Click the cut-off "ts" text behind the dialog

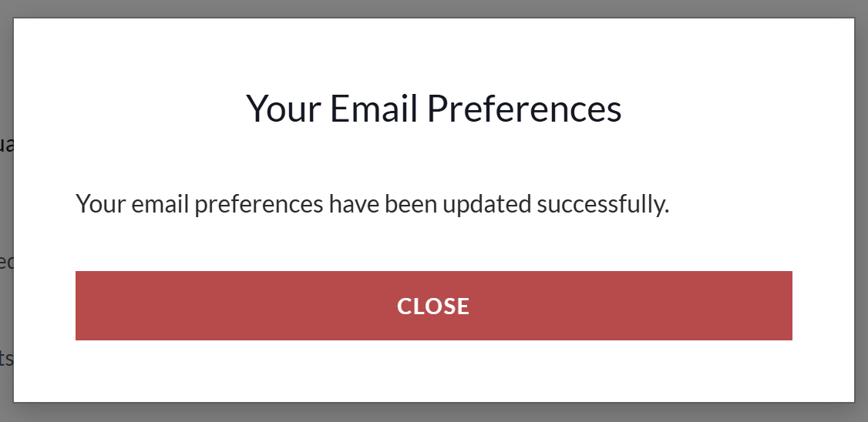[x=5, y=359]
